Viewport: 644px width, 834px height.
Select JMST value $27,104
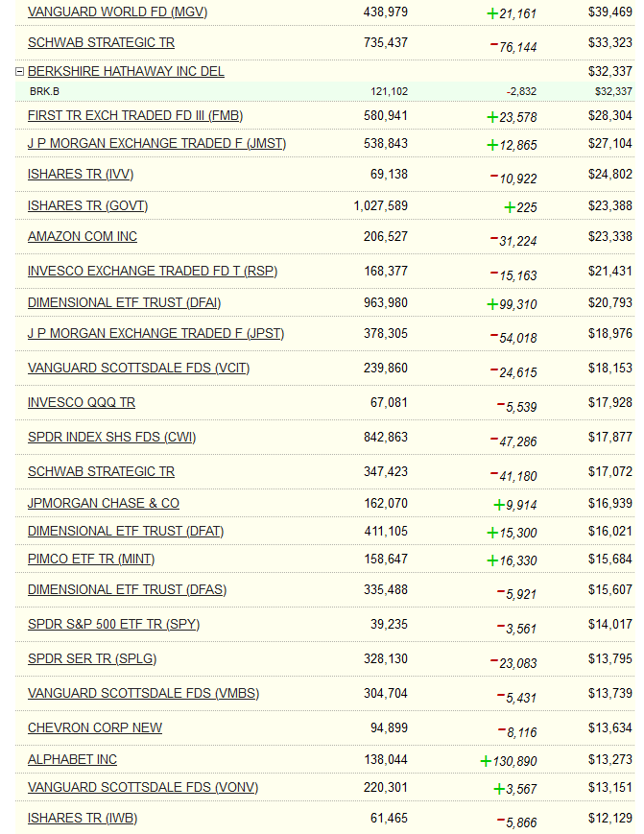point(610,144)
